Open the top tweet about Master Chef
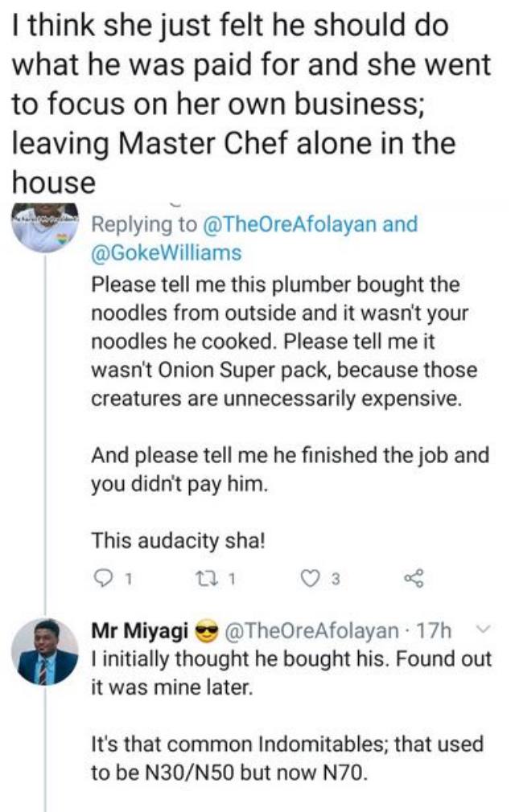The image size is (515, 812). (x=233, y=97)
